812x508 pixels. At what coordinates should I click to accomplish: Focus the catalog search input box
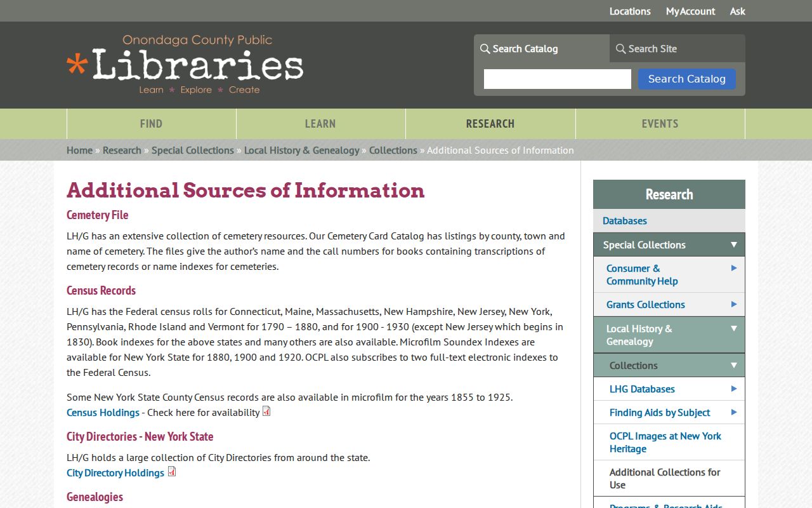(x=558, y=79)
